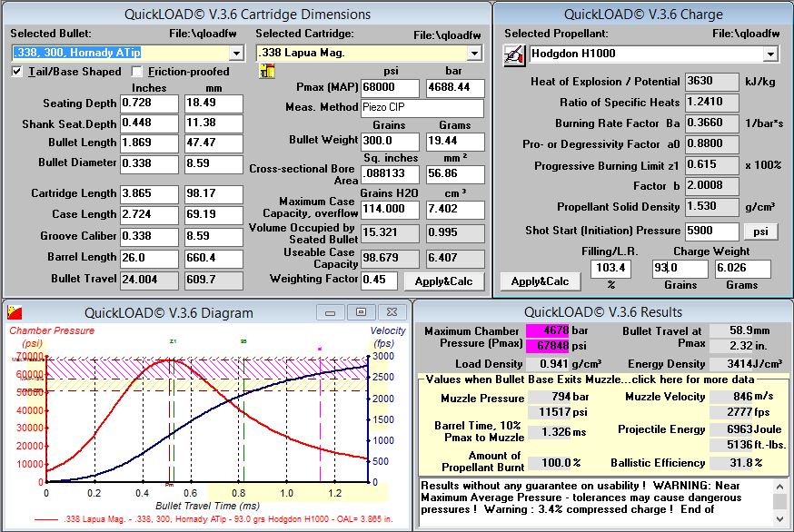Open the Selected Propellant dropdown list
Image resolution: width=794 pixels, height=532 pixels.
pyautogui.click(x=770, y=54)
